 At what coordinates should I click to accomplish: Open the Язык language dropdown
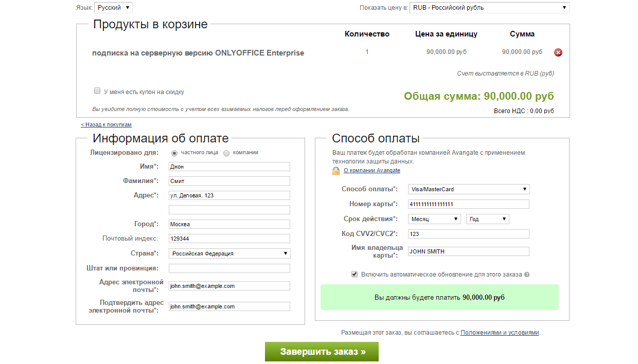point(114,8)
